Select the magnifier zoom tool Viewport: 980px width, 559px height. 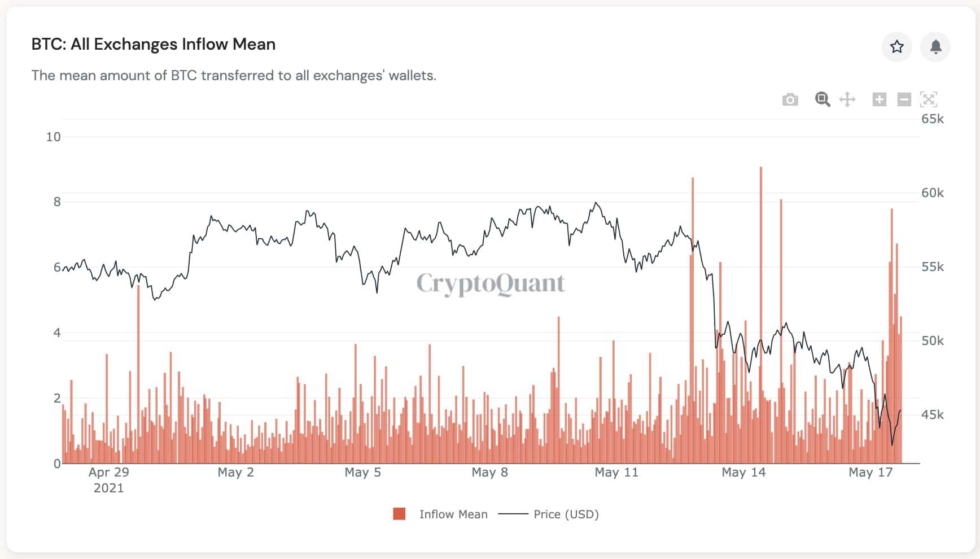coord(823,100)
